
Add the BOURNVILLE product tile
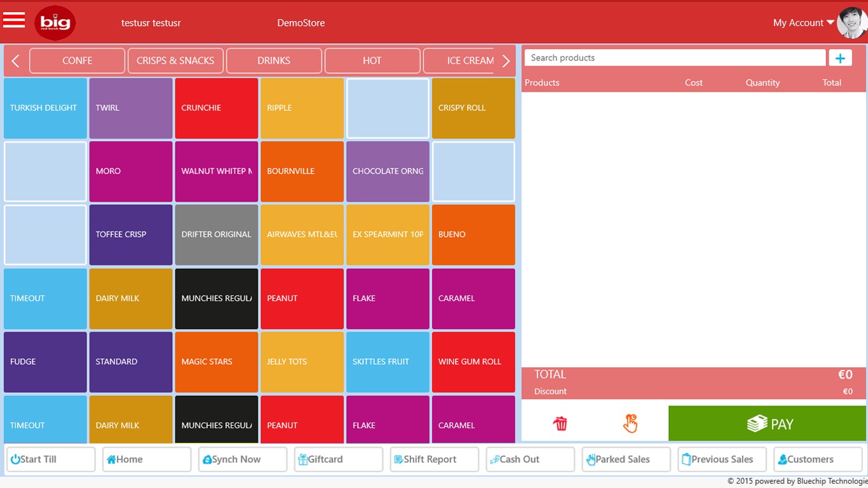point(302,172)
